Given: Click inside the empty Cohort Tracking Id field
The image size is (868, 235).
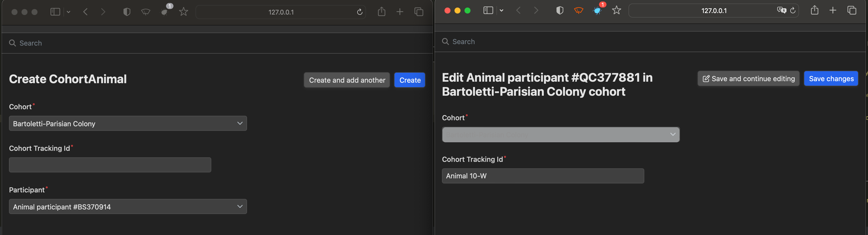Looking at the screenshot, I should [x=109, y=165].
